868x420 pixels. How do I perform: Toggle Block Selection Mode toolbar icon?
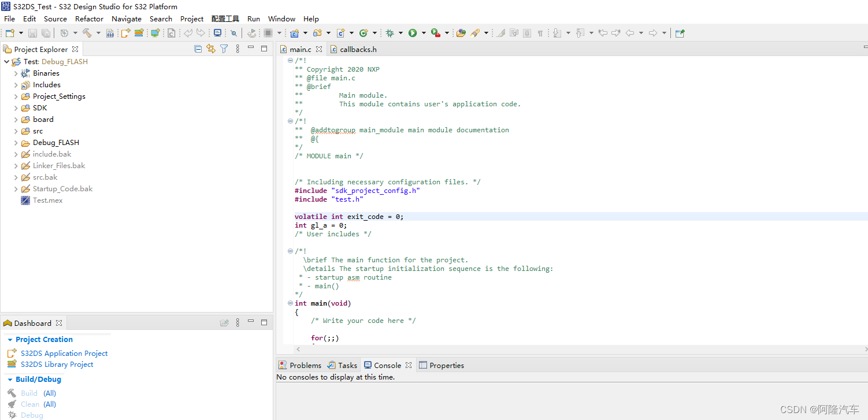click(x=526, y=33)
